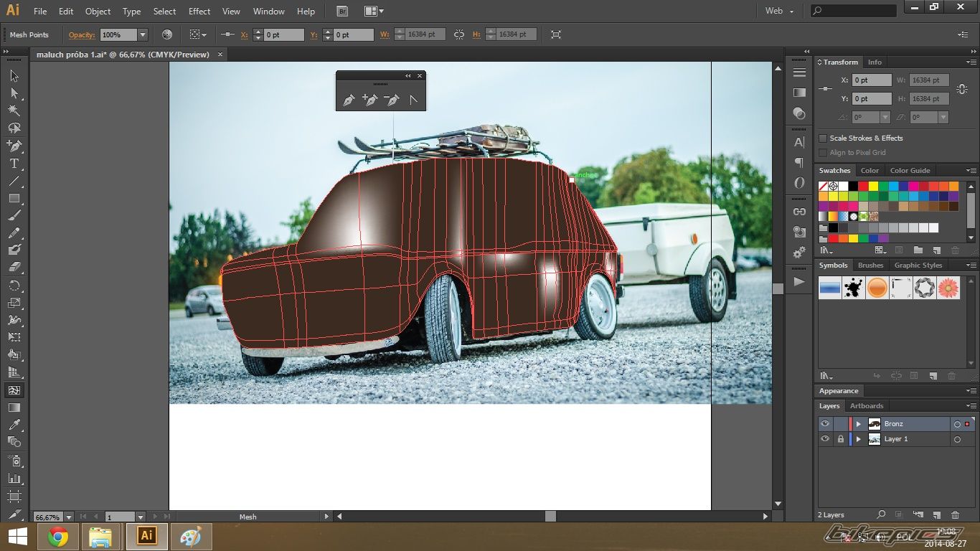The height and width of the screenshot is (551, 980).
Task: Select the Delete Anchor Point tool
Action: (392, 100)
